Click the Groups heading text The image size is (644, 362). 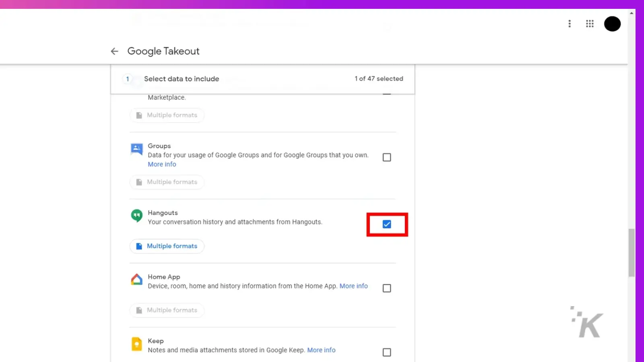(159, 146)
